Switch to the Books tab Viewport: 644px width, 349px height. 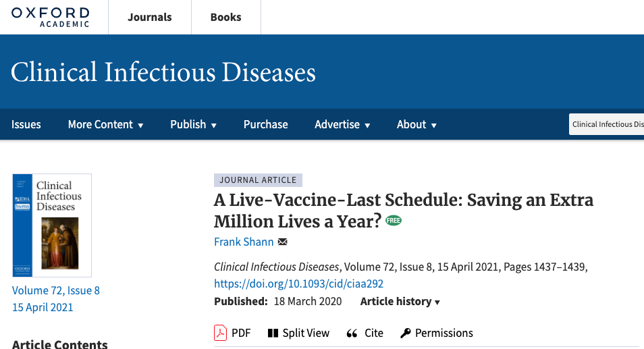click(x=225, y=17)
